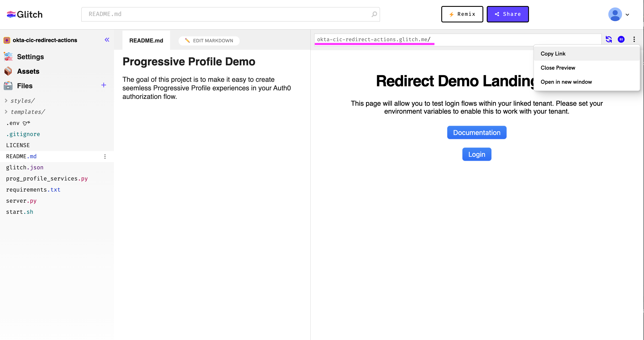This screenshot has width=644, height=340.
Task: Click the Remix button
Action: [462, 14]
